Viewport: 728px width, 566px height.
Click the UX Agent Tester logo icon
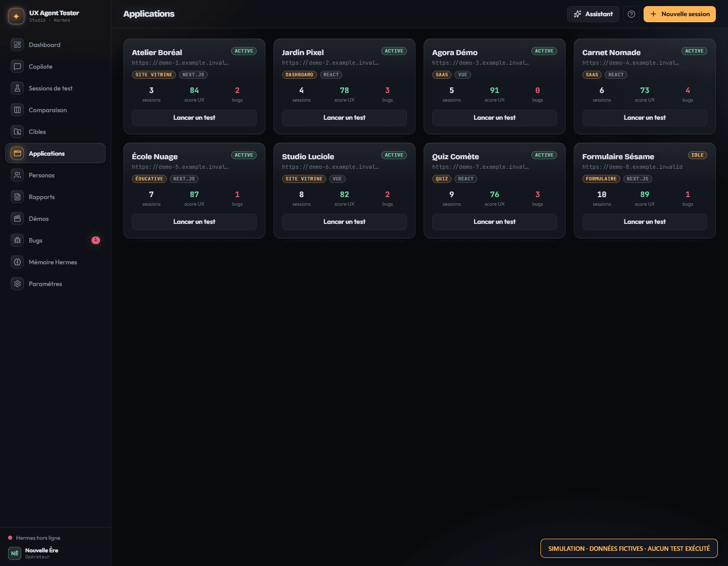pos(16,16)
